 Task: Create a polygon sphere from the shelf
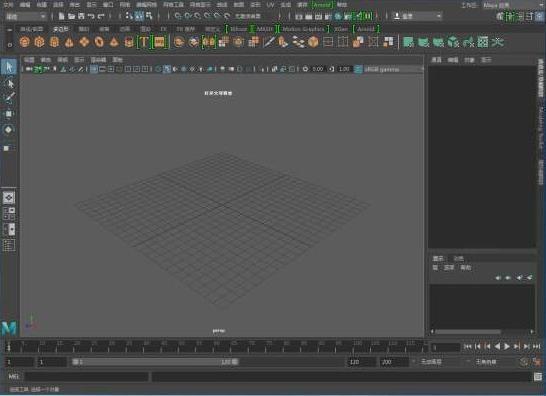point(24,42)
